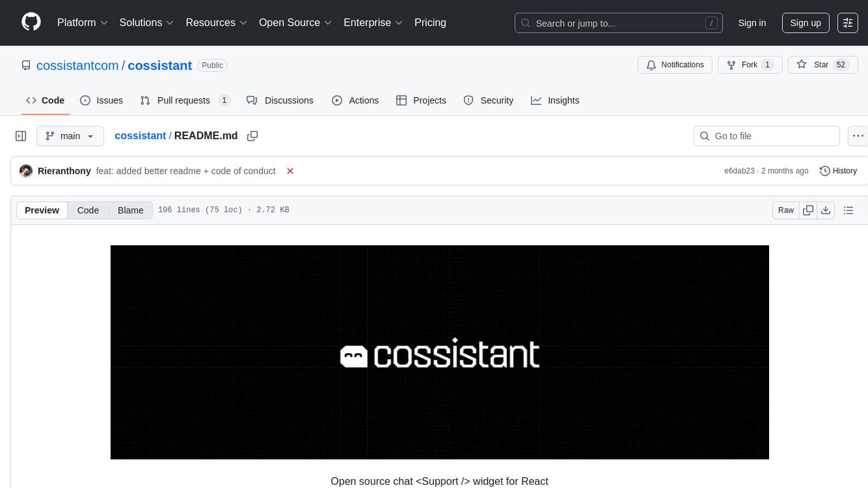Switch to the Security tab
Image resolution: width=868 pixels, height=488 pixels.
point(488,100)
